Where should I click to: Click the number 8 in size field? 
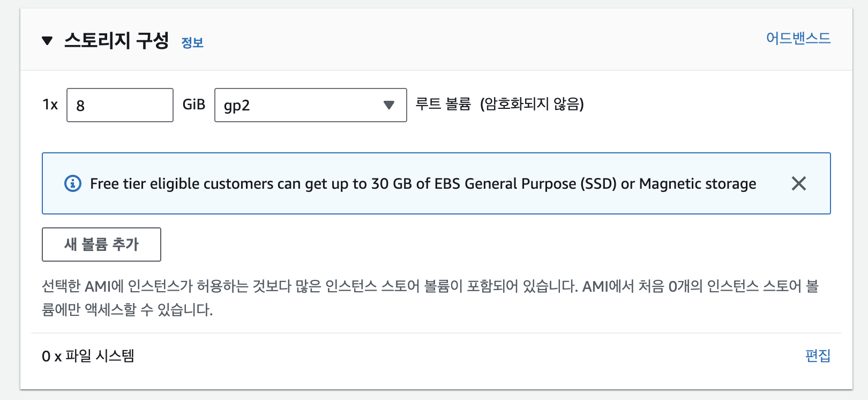[x=80, y=106]
